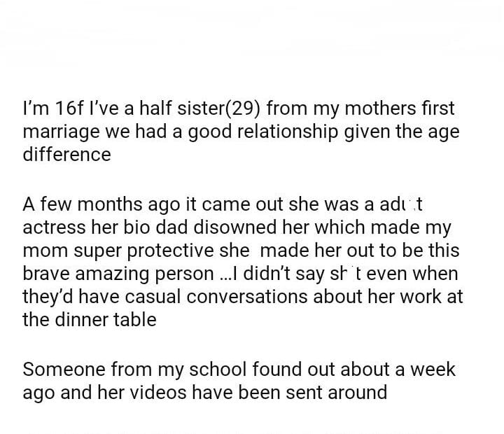Click the word "difference"
The width and height of the screenshot is (504, 434).
pyautogui.click(x=66, y=154)
